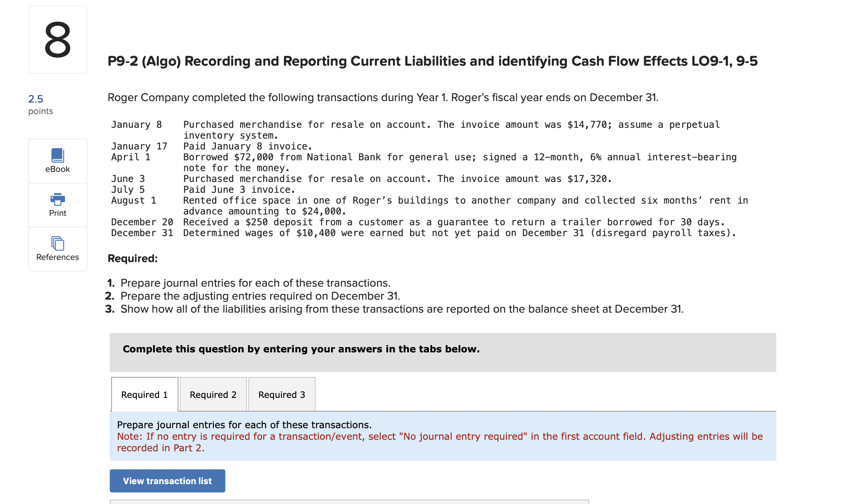868x504 pixels.
Task: Select the blue book icon above eBook label
Action: pos(57,155)
